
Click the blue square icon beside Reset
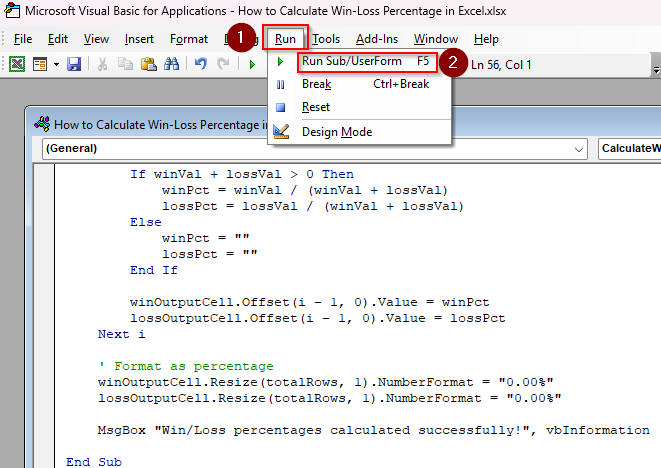[x=280, y=108]
